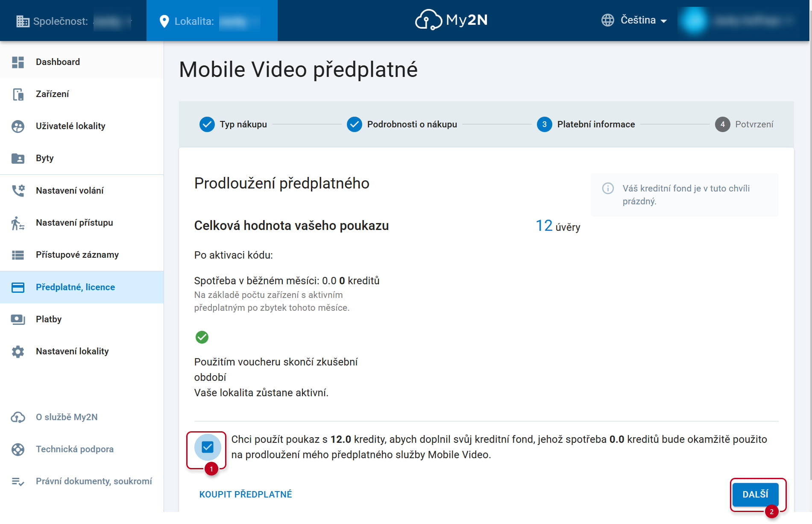The height and width of the screenshot is (524, 812).
Task: Open Právní dokumenty, soukromí link
Action: click(82, 482)
